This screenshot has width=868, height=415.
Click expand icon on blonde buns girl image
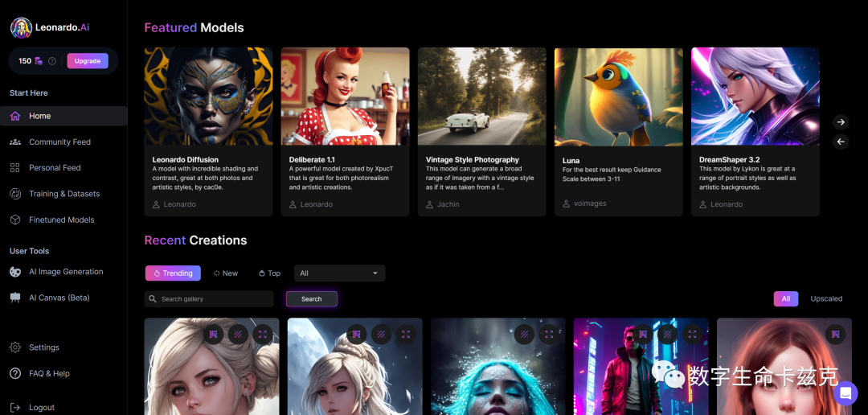263,334
